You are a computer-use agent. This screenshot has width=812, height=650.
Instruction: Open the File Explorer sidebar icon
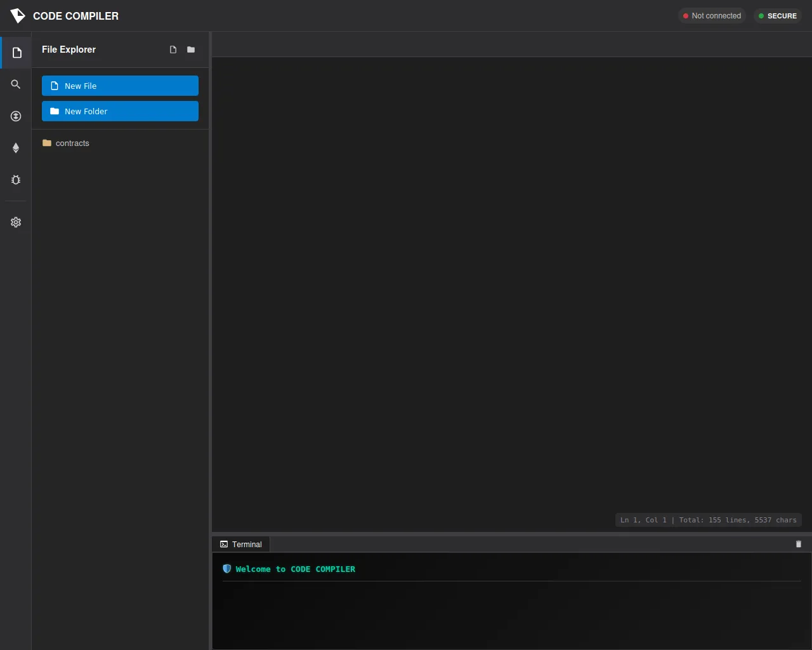pos(16,53)
